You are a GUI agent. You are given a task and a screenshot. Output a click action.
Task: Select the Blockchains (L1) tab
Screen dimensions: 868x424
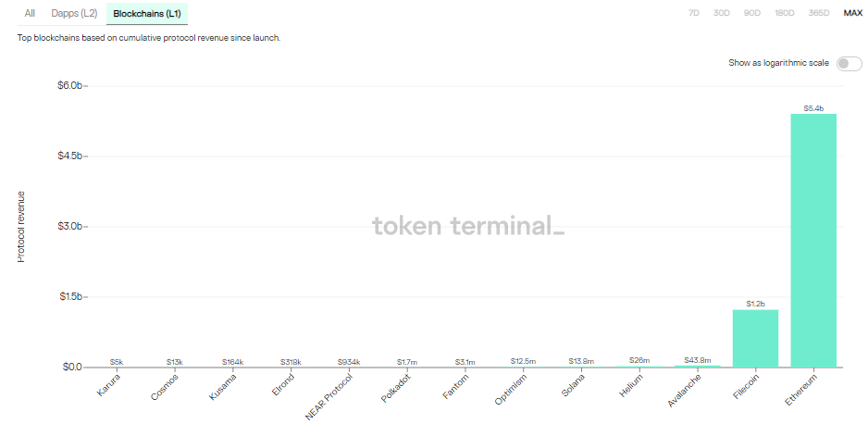pyautogui.click(x=147, y=13)
